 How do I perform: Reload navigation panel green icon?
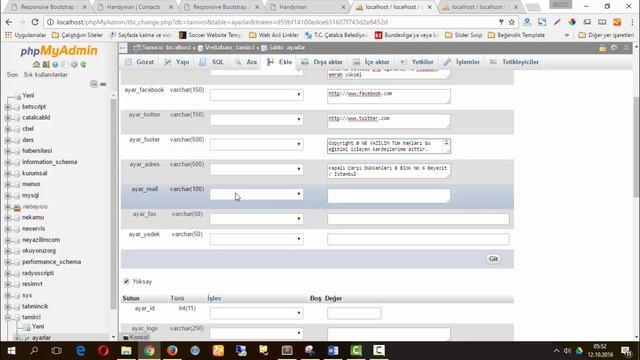click(x=83, y=64)
